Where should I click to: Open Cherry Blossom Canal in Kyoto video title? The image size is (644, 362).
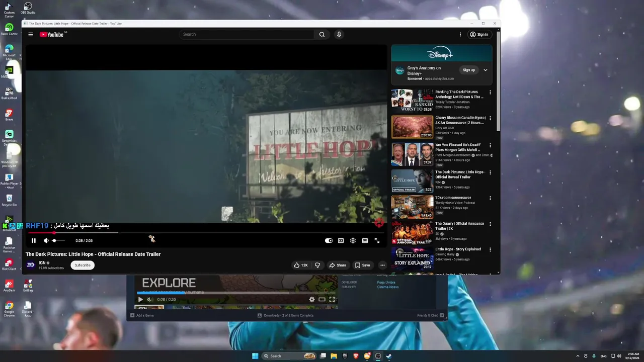point(460,120)
